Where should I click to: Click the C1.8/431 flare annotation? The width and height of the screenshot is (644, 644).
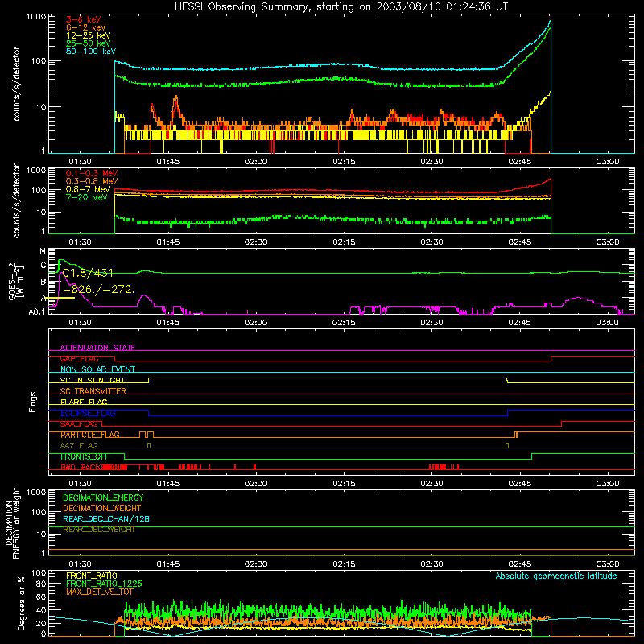pyautogui.click(x=88, y=273)
